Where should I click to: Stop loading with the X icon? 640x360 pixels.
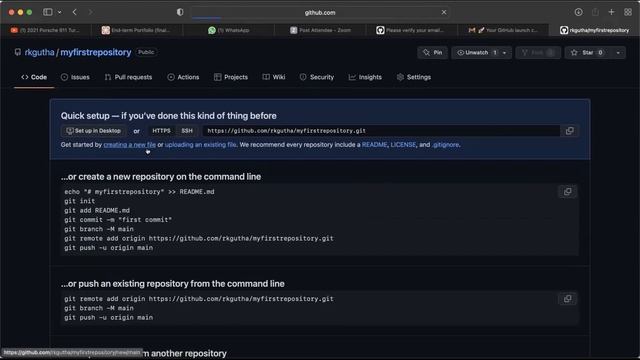[444, 12]
